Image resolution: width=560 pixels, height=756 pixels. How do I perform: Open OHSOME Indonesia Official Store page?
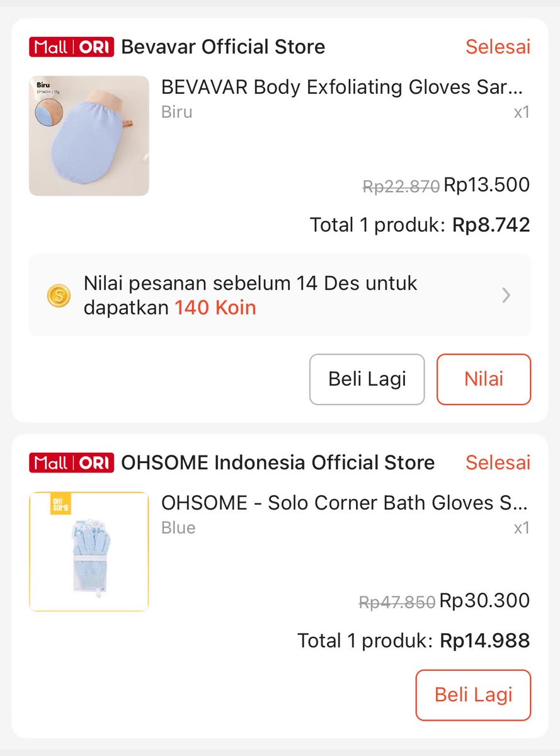[x=278, y=462]
